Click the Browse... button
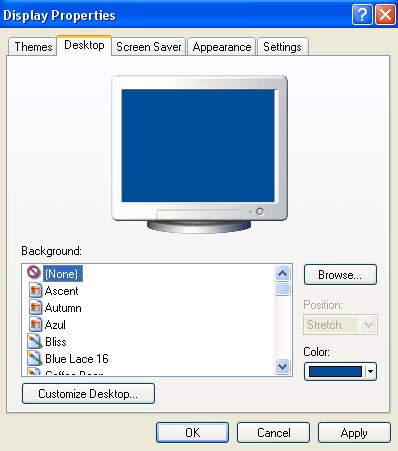Viewport: 398px width, 451px height. (x=340, y=275)
